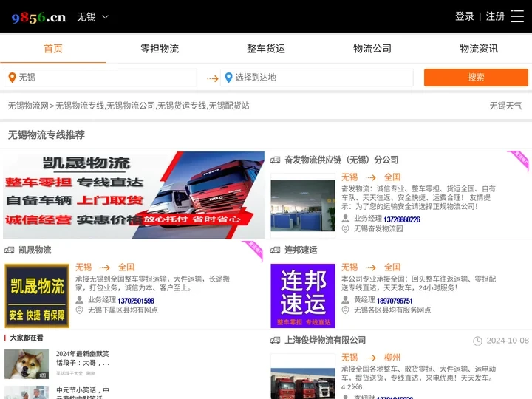Open the 凯晟物流 truck banner image

[x=134, y=195]
